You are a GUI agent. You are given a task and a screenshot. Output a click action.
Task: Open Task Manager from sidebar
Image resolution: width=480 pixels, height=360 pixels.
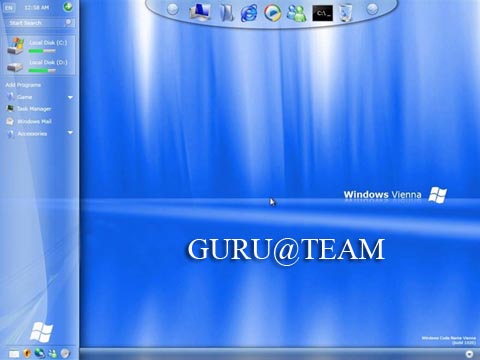coord(29,109)
